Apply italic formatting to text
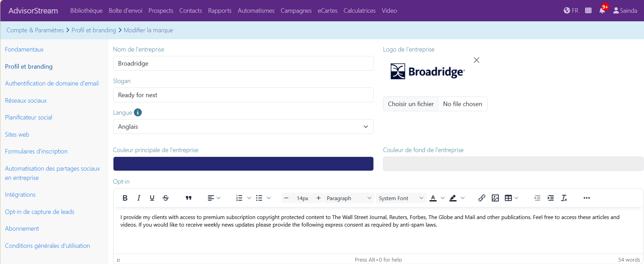The width and height of the screenshot is (644, 264). click(x=139, y=198)
